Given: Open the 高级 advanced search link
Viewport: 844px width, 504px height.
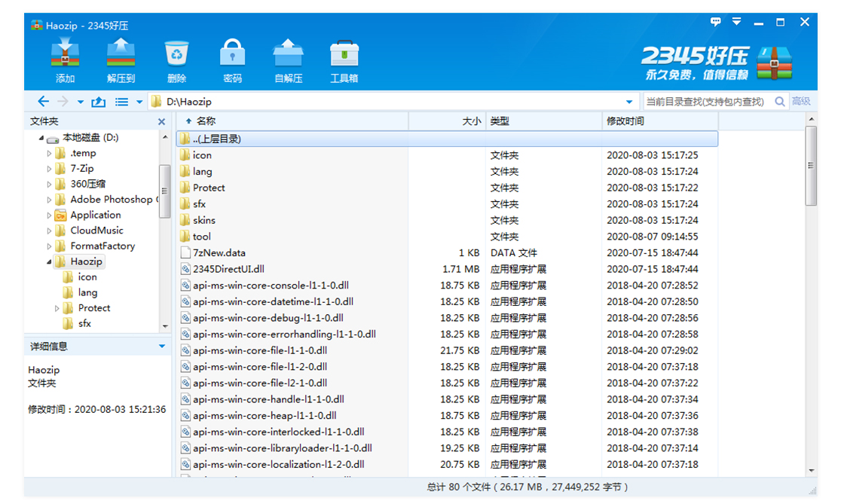Looking at the screenshot, I should [801, 101].
